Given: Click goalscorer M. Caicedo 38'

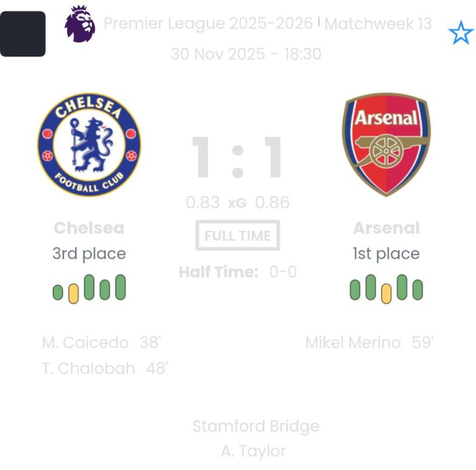Looking at the screenshot, I should click(x=102, y=342).
